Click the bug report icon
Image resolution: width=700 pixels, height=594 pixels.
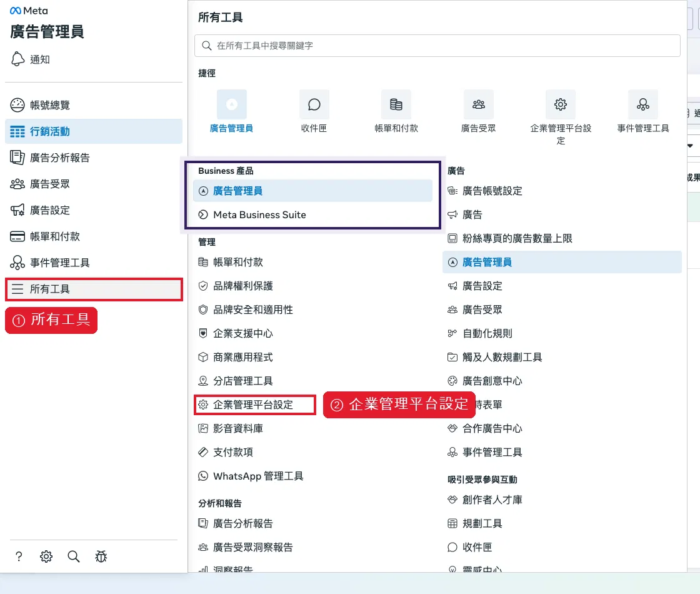[101, 556]
